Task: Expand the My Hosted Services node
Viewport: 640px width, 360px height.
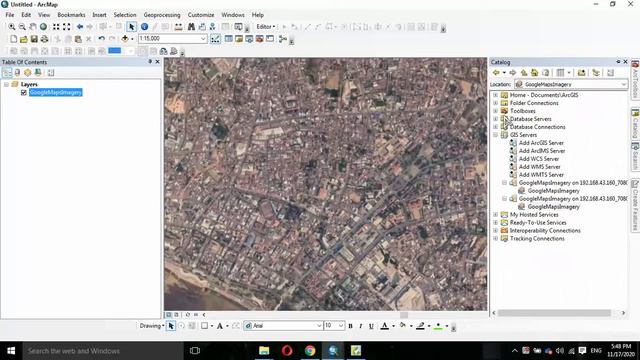Action: (496, 215)
